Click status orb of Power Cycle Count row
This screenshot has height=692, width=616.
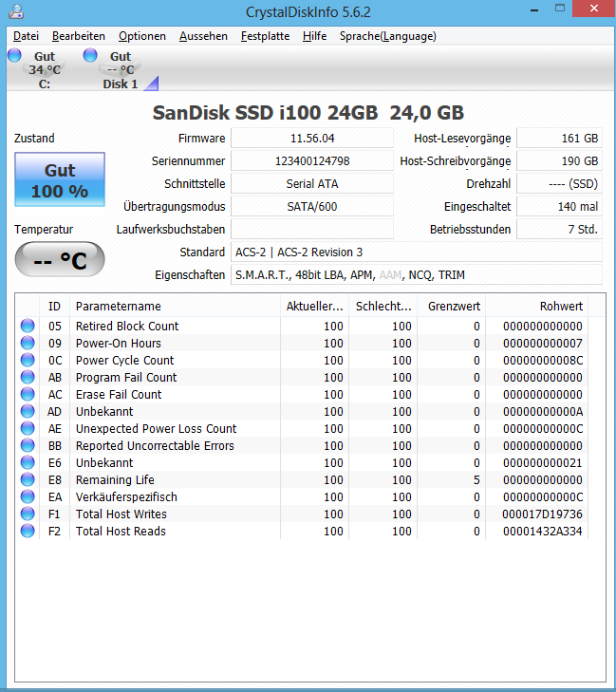28,360
